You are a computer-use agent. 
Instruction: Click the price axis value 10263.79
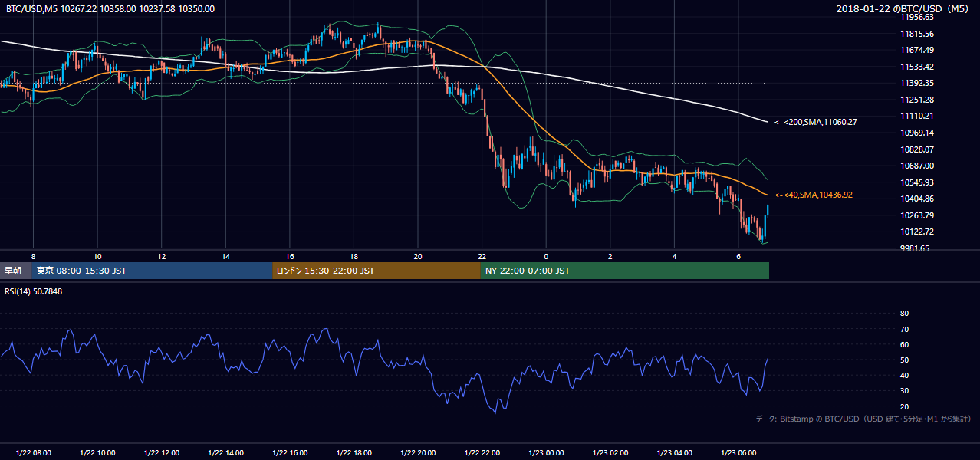click(x=917, y=215)
